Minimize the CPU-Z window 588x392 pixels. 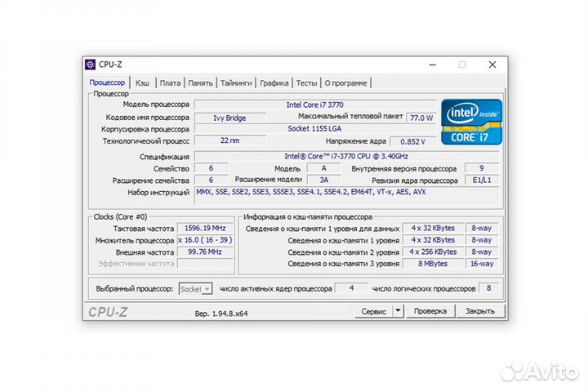pos(432,65)
